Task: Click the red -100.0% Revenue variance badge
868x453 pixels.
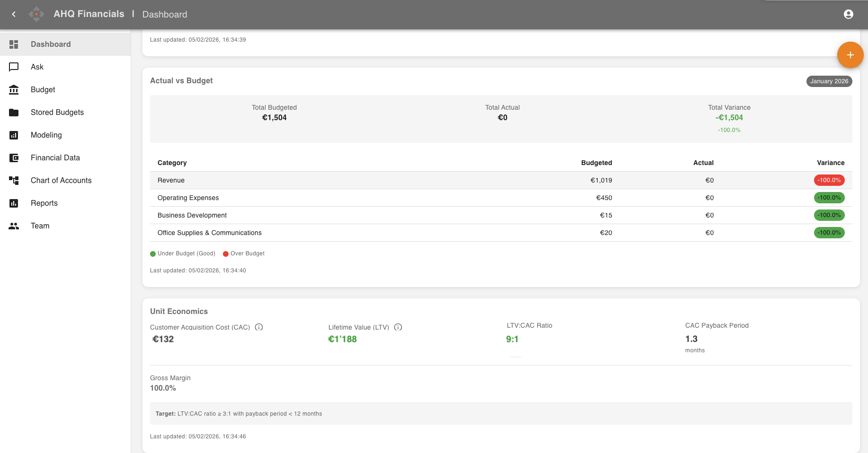Action: [829, 180]
